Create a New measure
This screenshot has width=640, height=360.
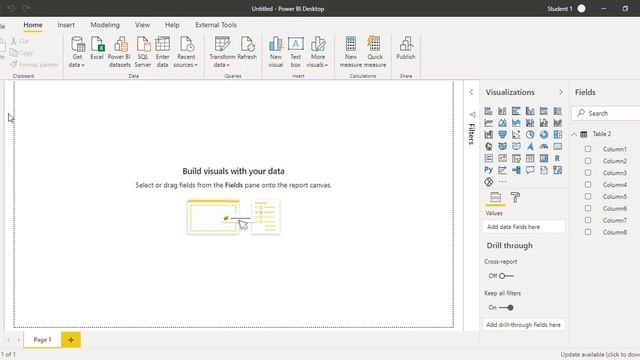(x=351, y=51)
